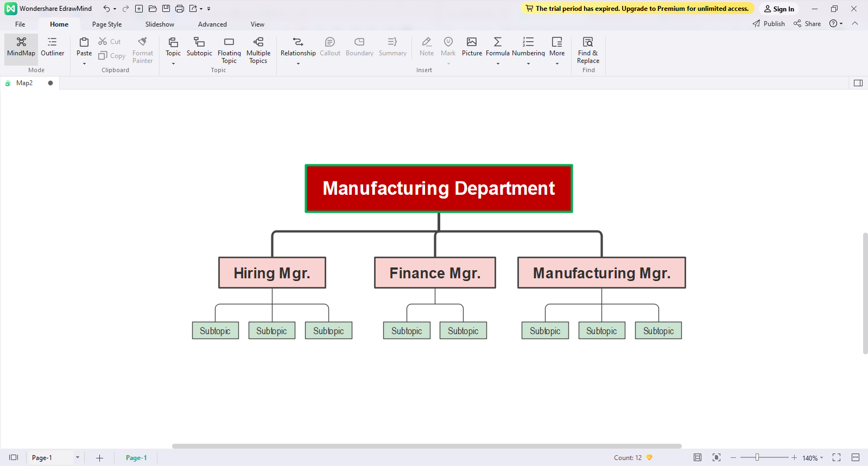Switch to the Advanced tab
This screenshot has height=466, width=868.
click(212, 24)
